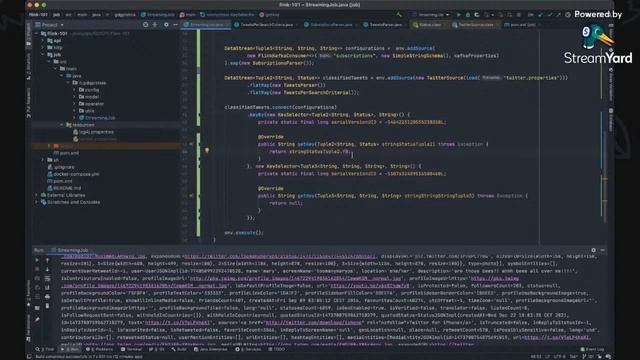Select StreamingJob class in project tree
This screenshot has width=640, height=360.
[x=97, y=118]
